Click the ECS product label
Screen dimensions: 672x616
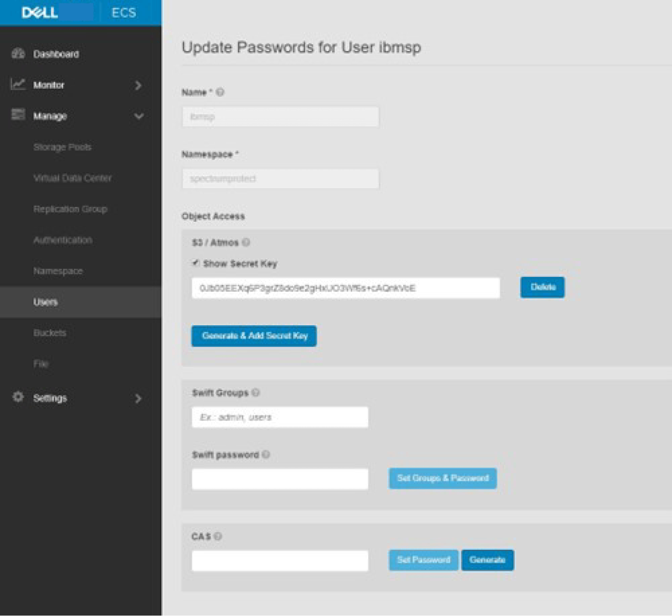coord(124,12)
